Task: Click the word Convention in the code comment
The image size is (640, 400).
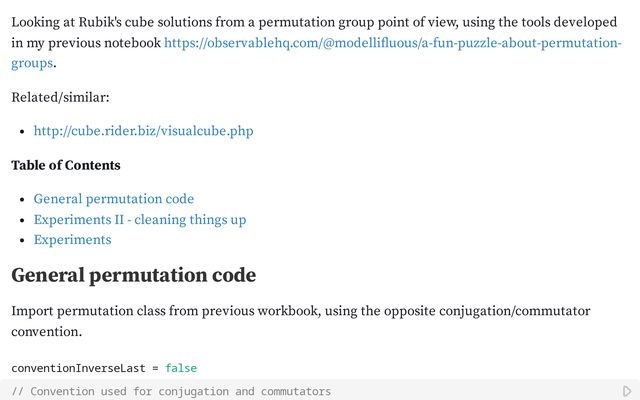Action: coord(64,391)
